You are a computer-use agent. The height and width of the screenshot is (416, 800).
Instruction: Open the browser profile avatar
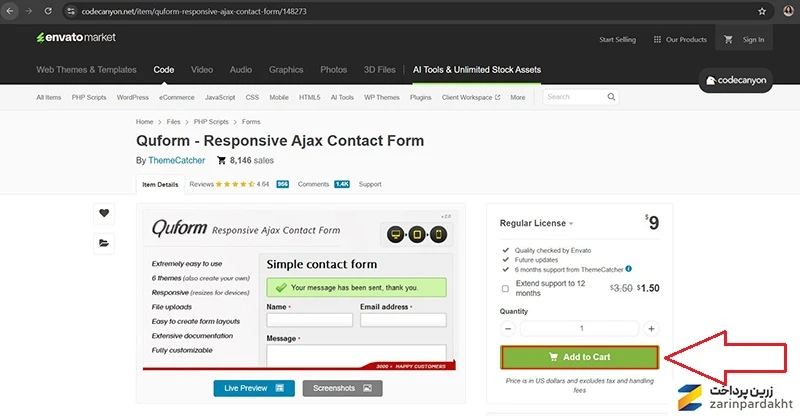click(x=788, y=11)
